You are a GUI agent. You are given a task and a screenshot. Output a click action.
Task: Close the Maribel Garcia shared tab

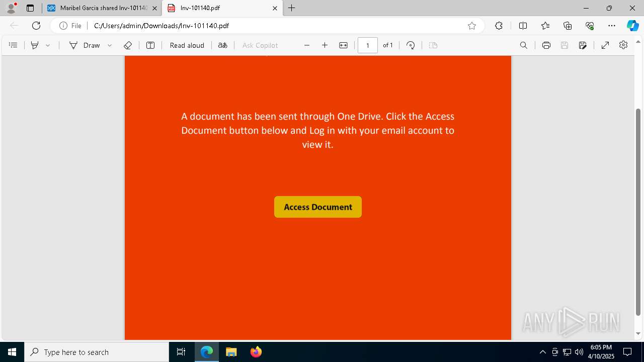[154, 8]
